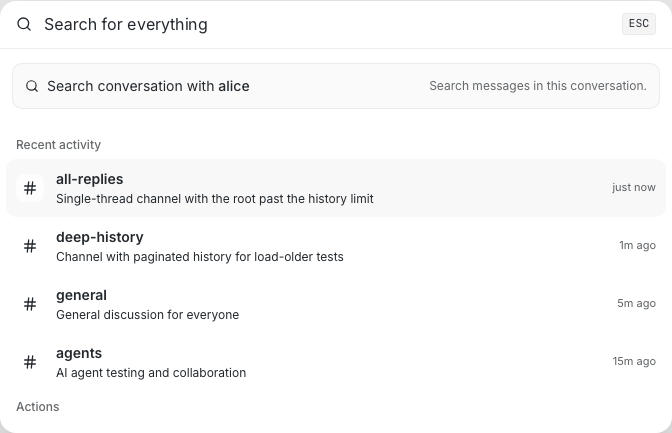The image size is (672, 433).
Task: Click the Actions section heading
Action: tap(38, 407)
